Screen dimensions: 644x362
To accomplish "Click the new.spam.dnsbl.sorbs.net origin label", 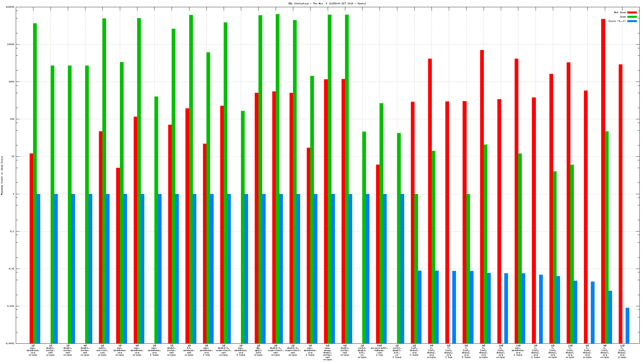I will [x=327, y=353].
